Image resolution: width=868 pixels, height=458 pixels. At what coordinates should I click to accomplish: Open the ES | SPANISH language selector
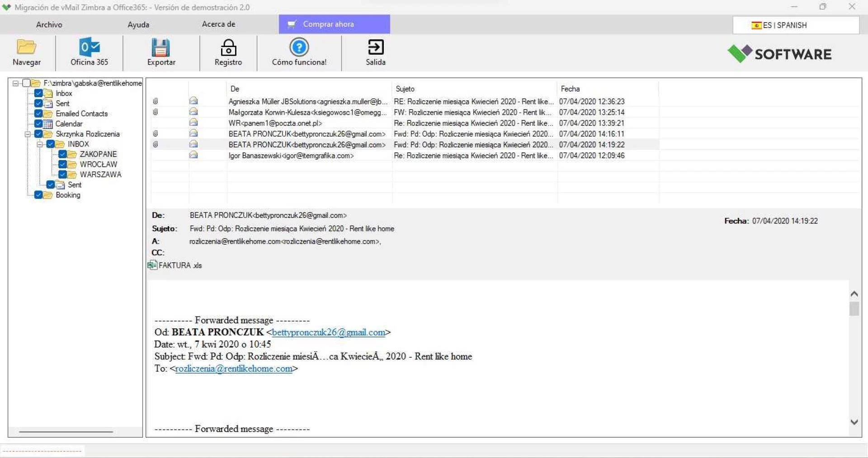795,25
